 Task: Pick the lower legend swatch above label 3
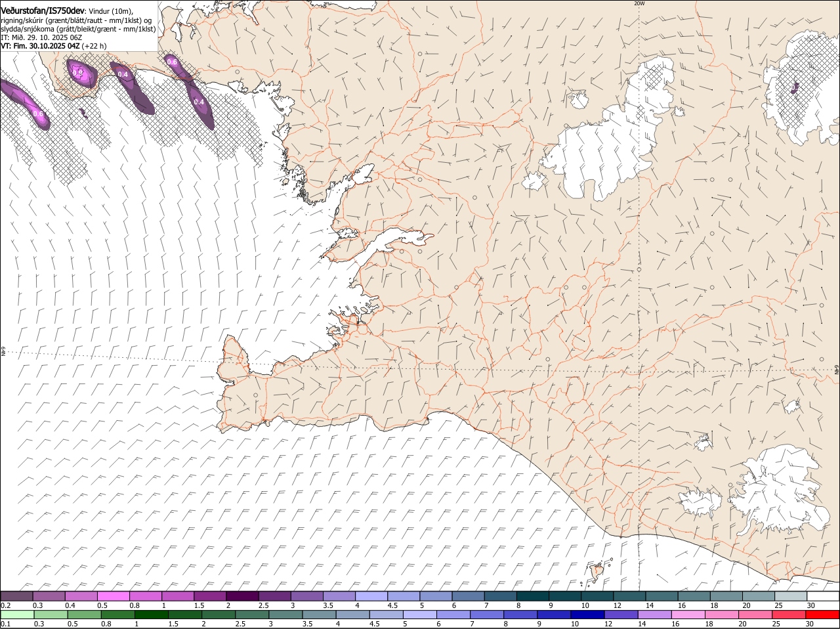(x=285, y=615)
